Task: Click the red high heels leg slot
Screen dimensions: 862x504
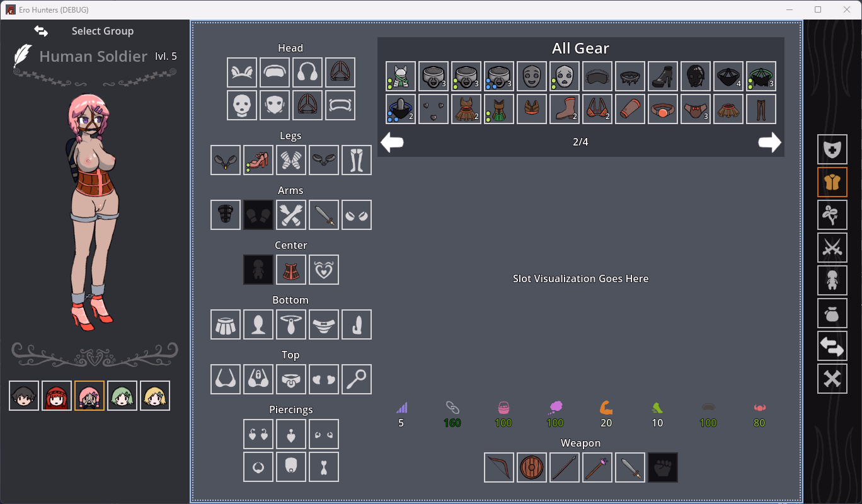Action: point(258,160)
